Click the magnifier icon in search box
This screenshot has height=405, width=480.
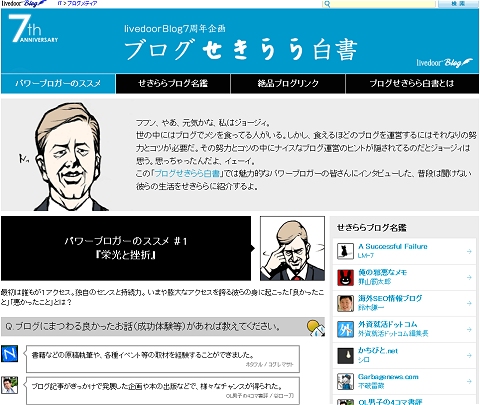(x=327, y=4)
